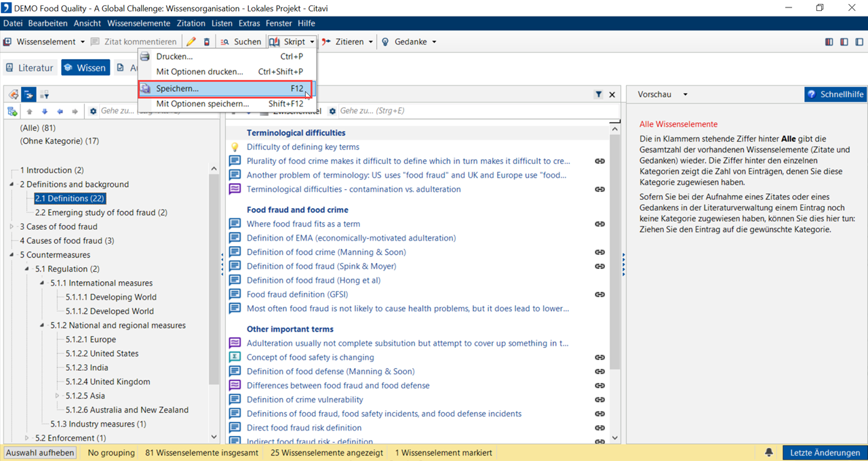The image size is (868, 461).
Task: Click the blue up arrow in category toolbar
Action: (29, 111)
